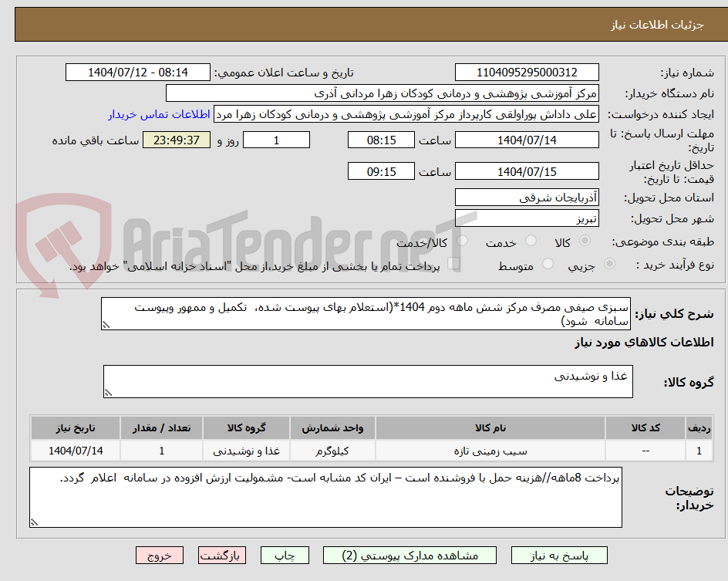This screenshot has height=581, width=728.
Task: Click the شماره نیاز number field
Action: pyautogui.click(x=527, y=72)
